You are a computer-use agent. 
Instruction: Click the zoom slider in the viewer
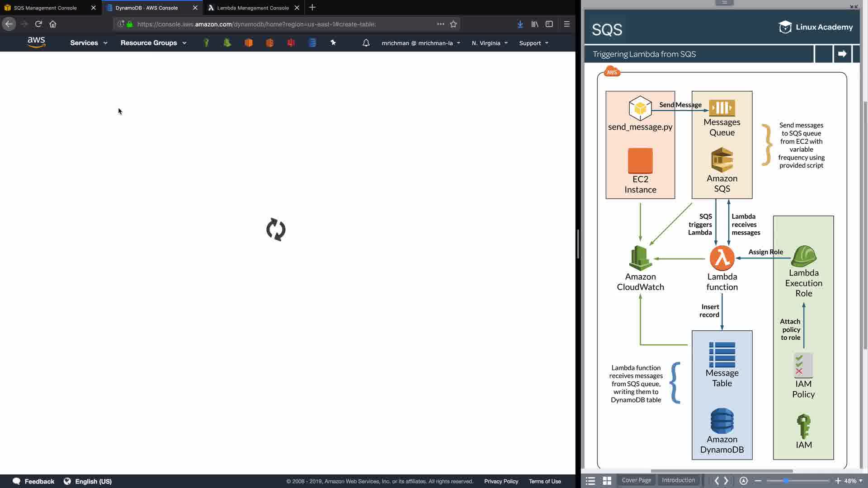797,481
